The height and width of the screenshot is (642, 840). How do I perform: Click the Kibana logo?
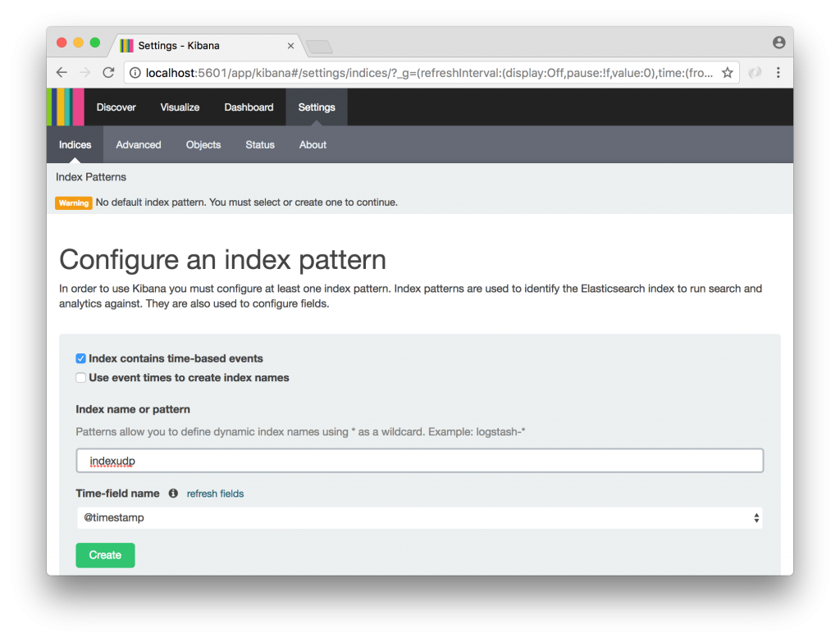pos(66,107)
